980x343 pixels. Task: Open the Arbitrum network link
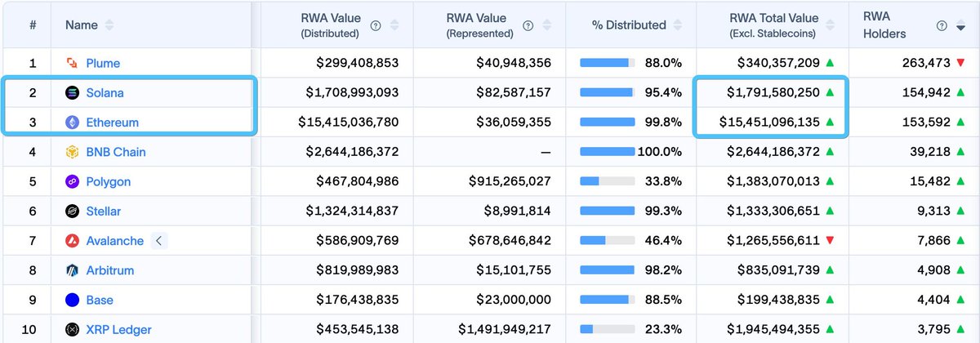pos(110,270)
